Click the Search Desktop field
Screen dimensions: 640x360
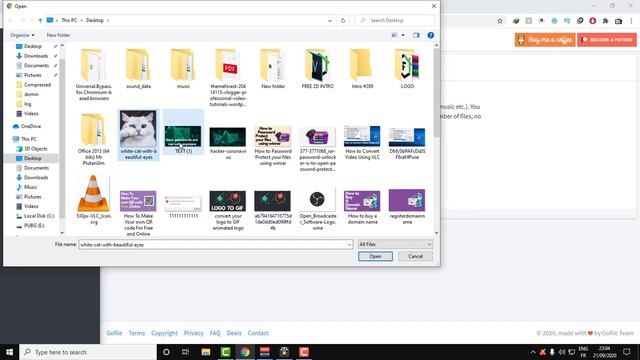point(395,20)
